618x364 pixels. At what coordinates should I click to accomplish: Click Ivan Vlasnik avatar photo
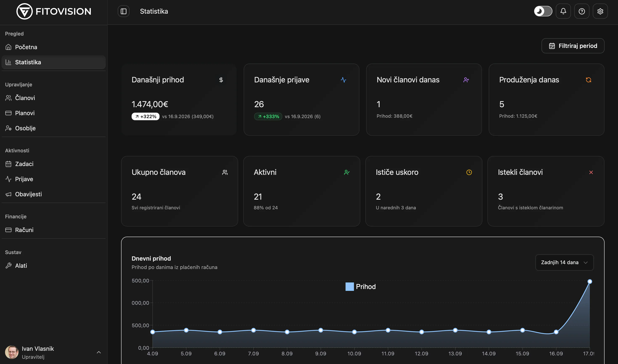[x=12, y=352]
